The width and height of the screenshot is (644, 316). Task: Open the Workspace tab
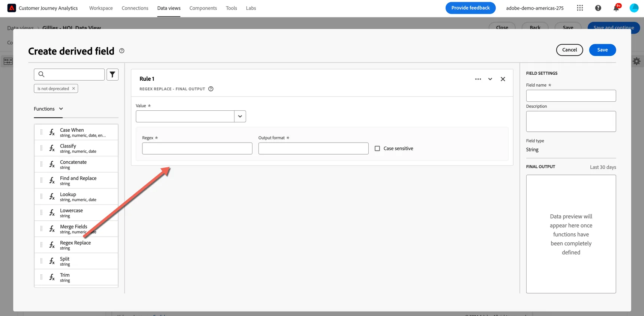point(101,8)
